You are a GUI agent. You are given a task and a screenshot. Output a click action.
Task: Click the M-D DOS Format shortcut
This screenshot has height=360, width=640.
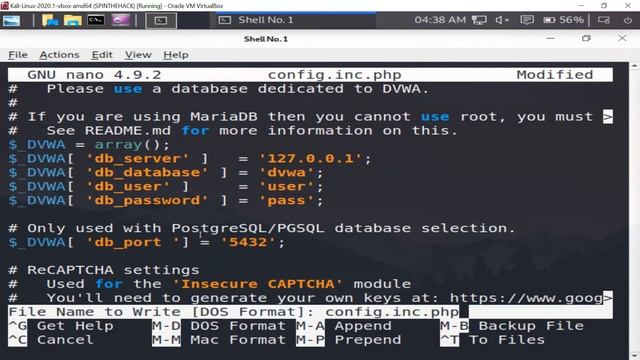tap(219, 326)
